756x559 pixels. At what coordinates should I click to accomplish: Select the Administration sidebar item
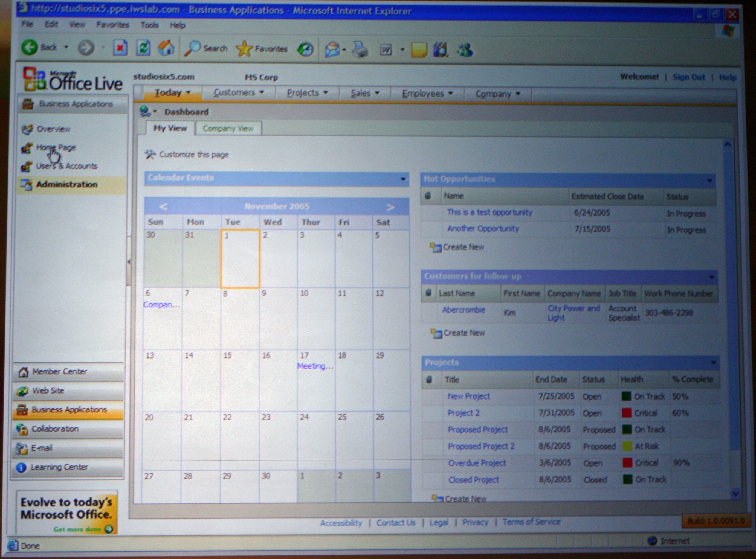coord(72,184)
